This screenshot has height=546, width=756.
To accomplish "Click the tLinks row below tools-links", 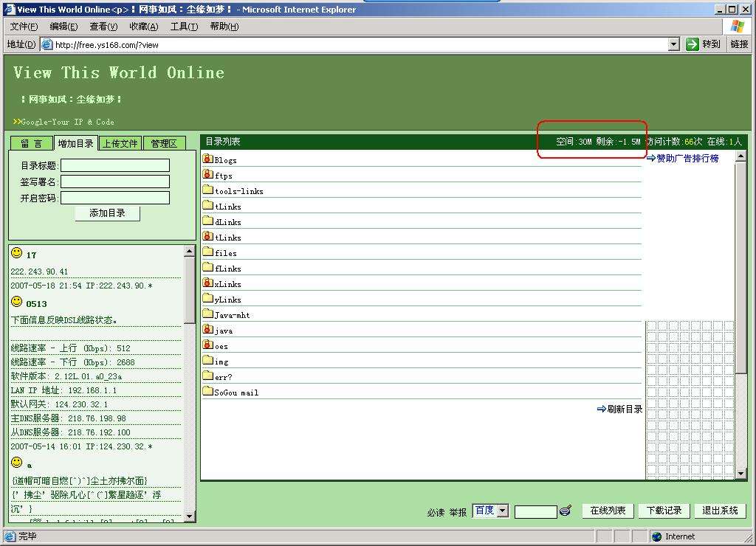I will click(x=422, y=207).
